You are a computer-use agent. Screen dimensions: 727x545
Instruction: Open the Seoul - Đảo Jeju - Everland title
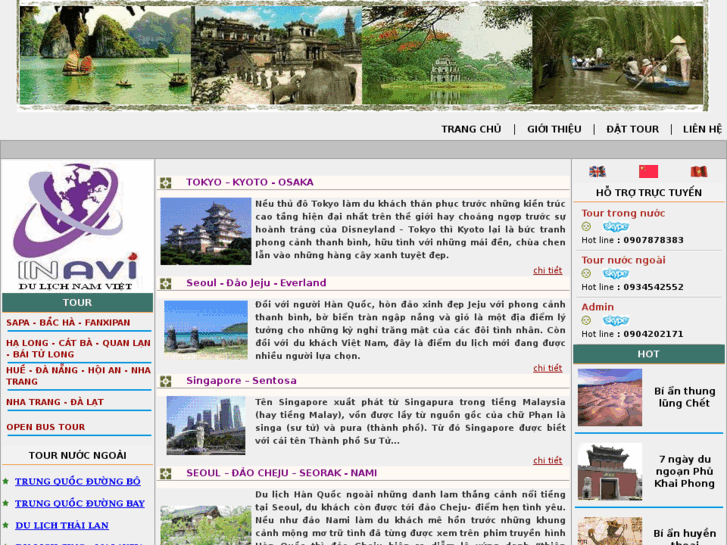coord(256,283)
